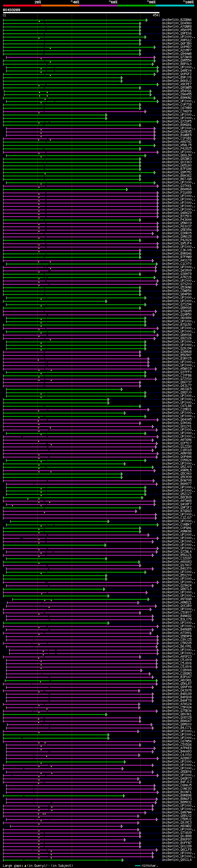Image resolution: width=197 pixels, height=868 pixels.
Task: Pick the UniRef100_Q3TK61 subject name
Action: click(177, 186)
